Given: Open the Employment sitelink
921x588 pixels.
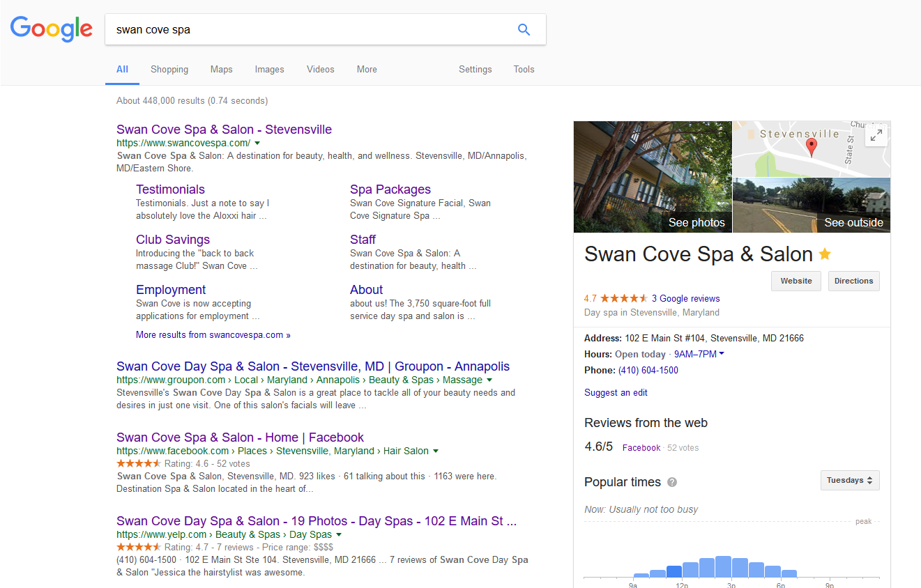Looking at the screenshot, I should 171,290.
